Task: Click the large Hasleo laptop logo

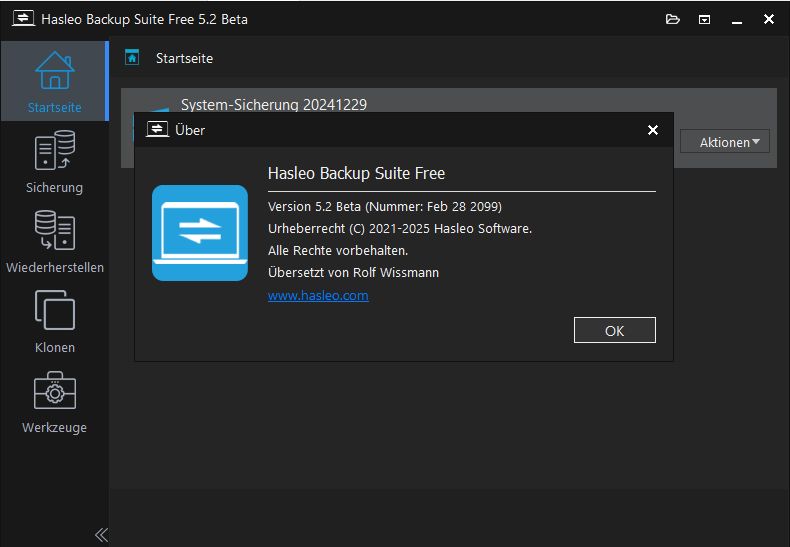Action: coord(200,233)
